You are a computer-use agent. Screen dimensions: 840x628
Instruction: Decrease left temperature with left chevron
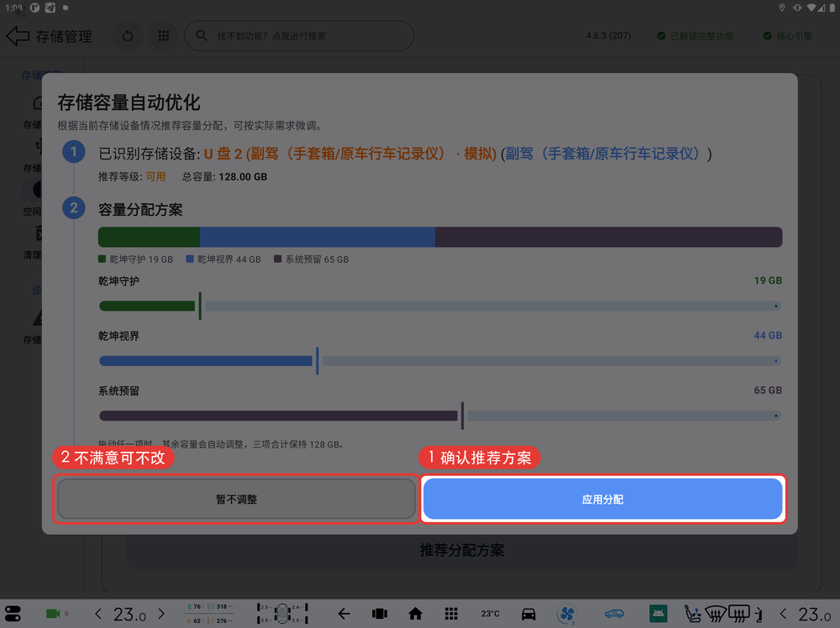[98, 614]
